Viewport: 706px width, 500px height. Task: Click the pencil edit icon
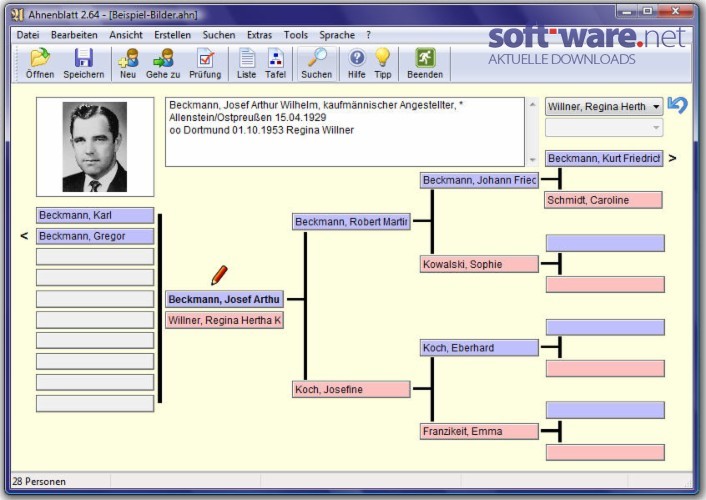[219, 275]
